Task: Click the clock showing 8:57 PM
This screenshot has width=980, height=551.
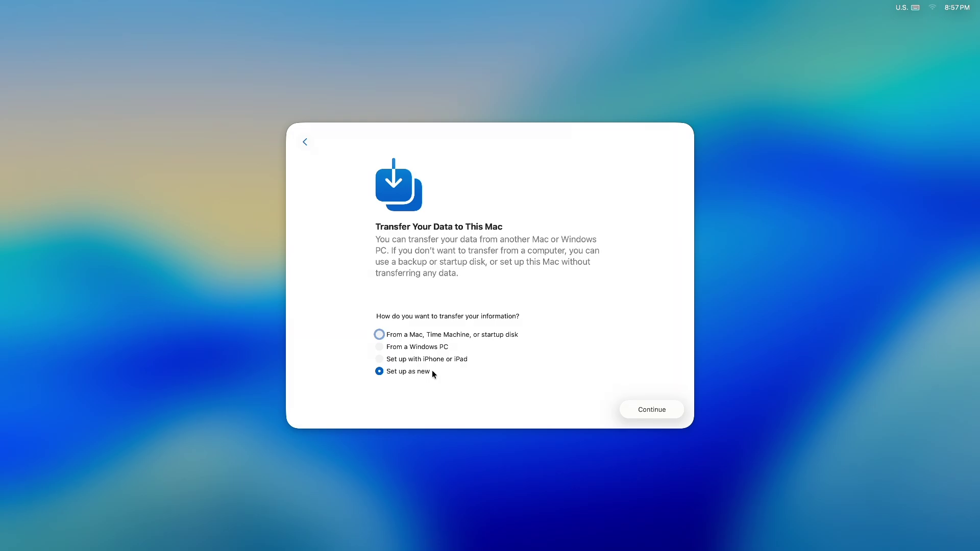Action: [x=957, y=7]
